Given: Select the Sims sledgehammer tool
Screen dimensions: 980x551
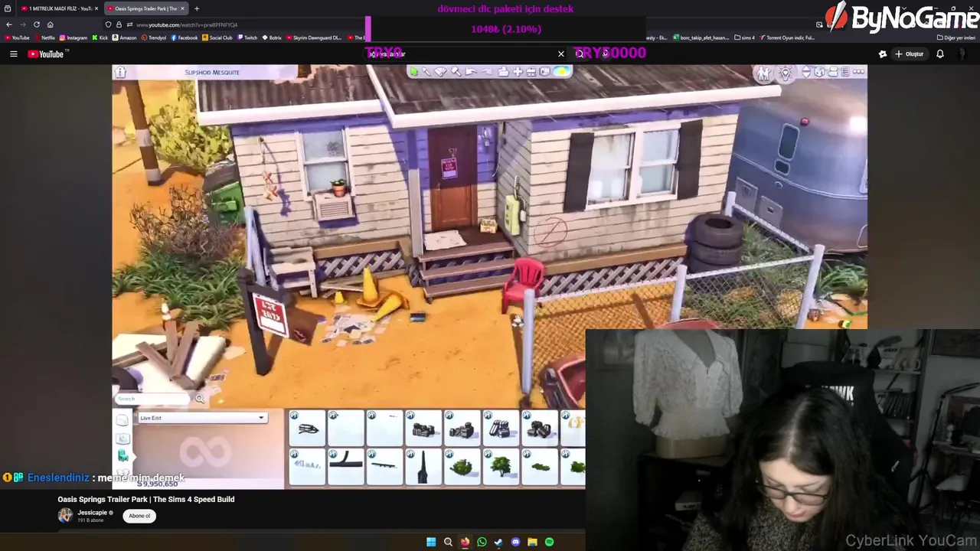Looking at the screenshot, I should pos(456,72).
